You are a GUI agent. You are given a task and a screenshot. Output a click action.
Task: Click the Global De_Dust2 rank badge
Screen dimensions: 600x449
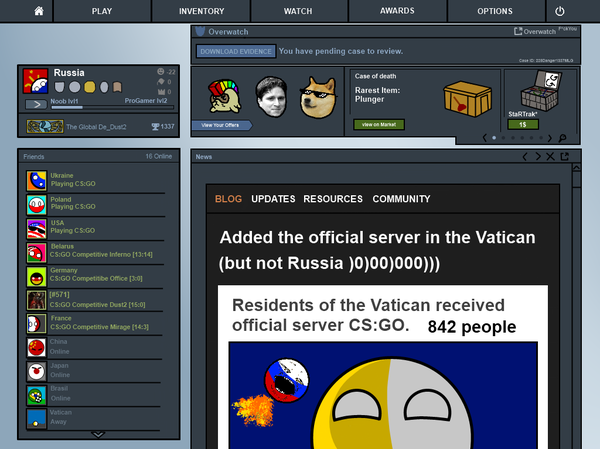(45, 126)
